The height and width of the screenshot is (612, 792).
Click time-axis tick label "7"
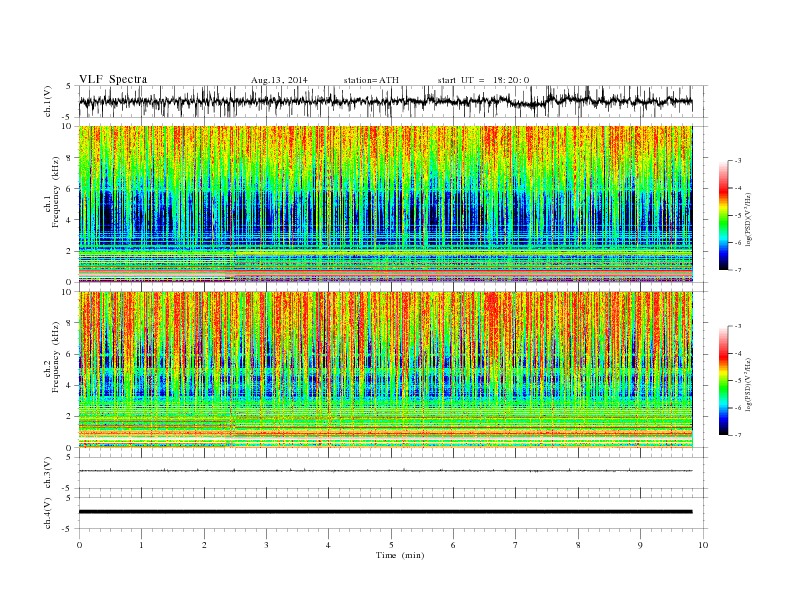[516, 545]
